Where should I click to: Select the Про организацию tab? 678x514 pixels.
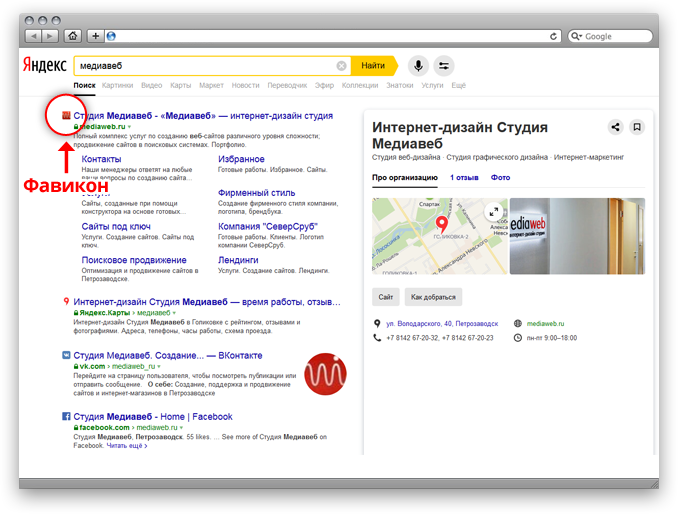tap(405, 178)
